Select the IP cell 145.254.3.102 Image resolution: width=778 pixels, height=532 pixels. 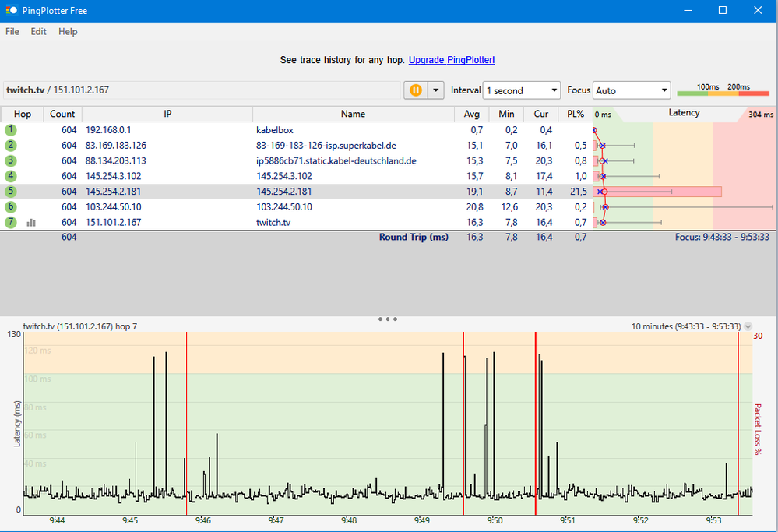point(113,176)
